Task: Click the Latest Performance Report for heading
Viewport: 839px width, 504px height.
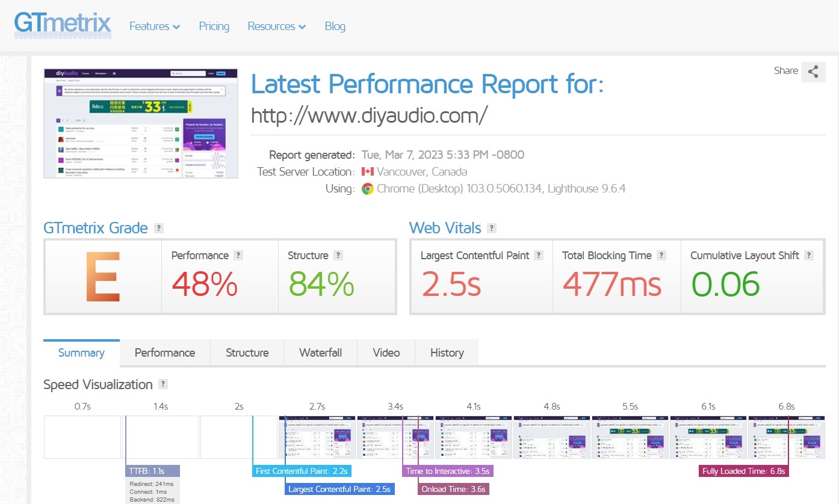Action: point(427,85)
